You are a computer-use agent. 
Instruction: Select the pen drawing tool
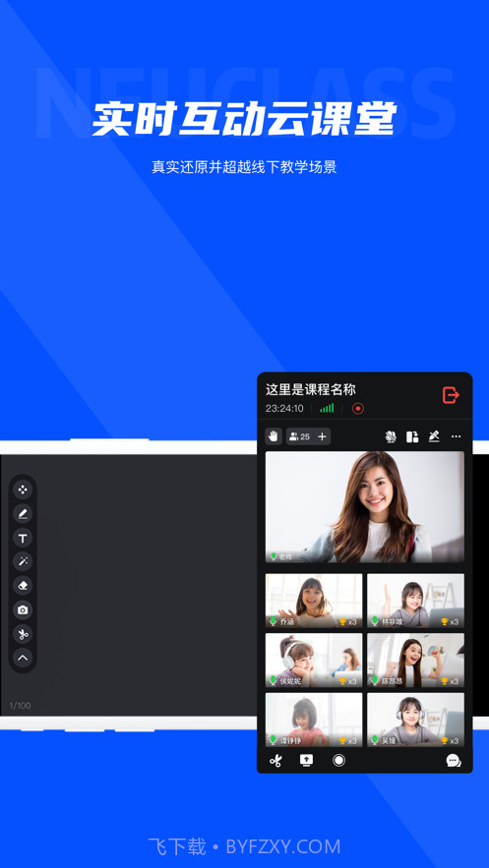tap(23, 514)
